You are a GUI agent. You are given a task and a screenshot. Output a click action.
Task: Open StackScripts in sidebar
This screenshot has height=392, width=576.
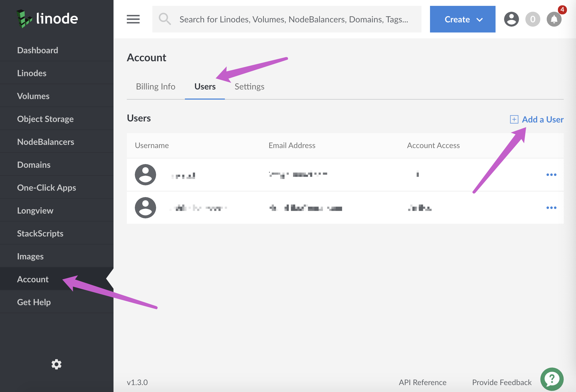tap(57, 233)
